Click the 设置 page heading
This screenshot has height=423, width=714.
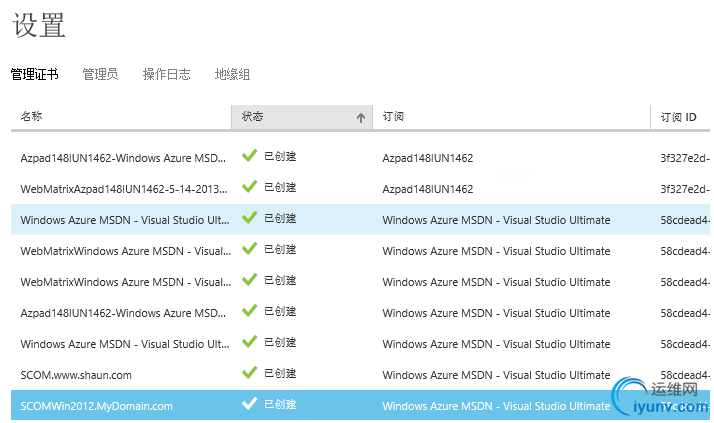coord(40,27)
